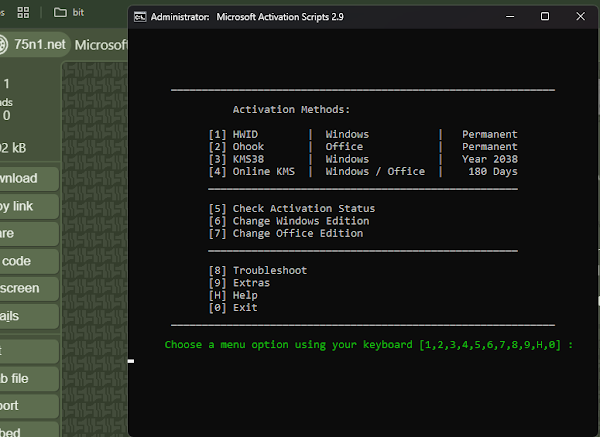Click the console icon in the title bar
Screen dimensions: 600x437
(x=140, y=17)
